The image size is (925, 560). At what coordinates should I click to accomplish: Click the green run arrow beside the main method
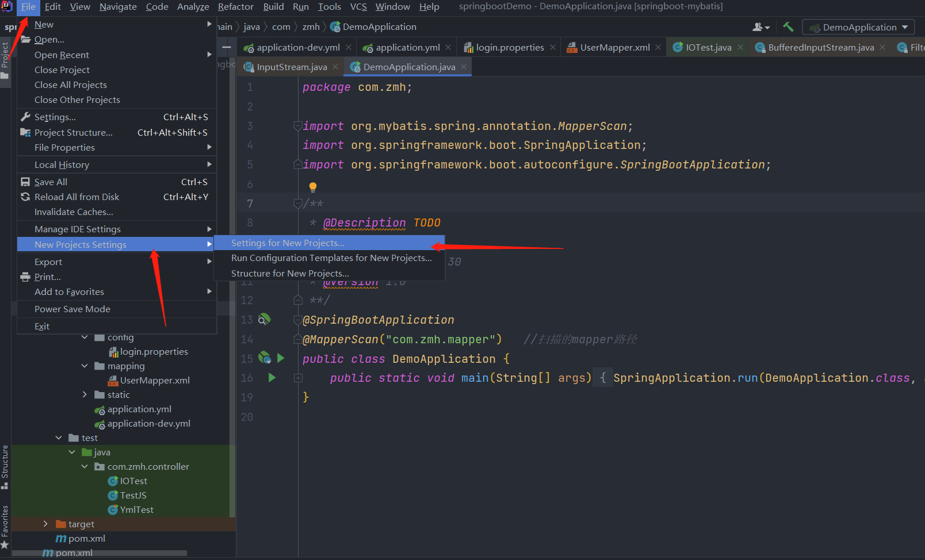(x=272, y=377)
